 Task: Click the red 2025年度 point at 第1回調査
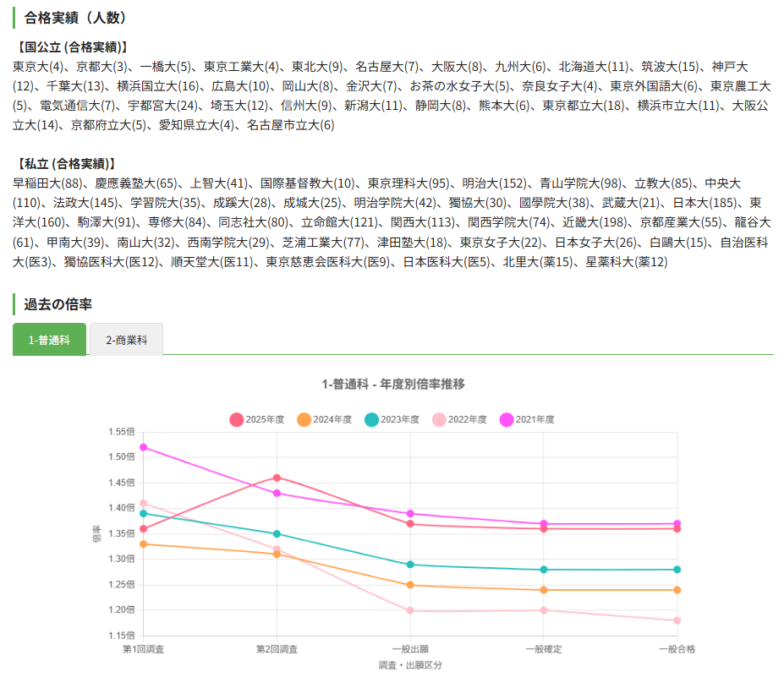[x=144, y=528]
